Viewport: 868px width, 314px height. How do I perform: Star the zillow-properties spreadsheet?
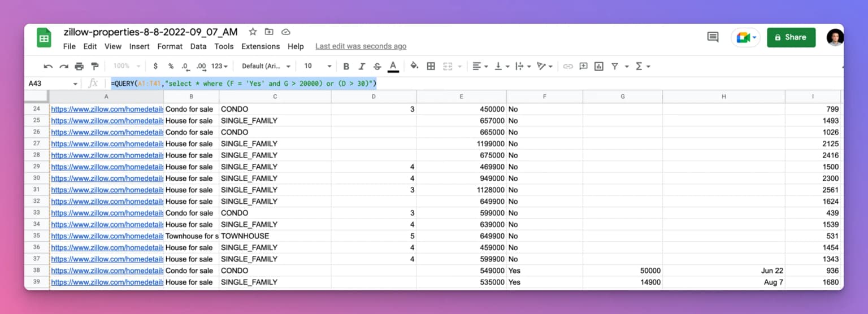[x=253, y=32]
